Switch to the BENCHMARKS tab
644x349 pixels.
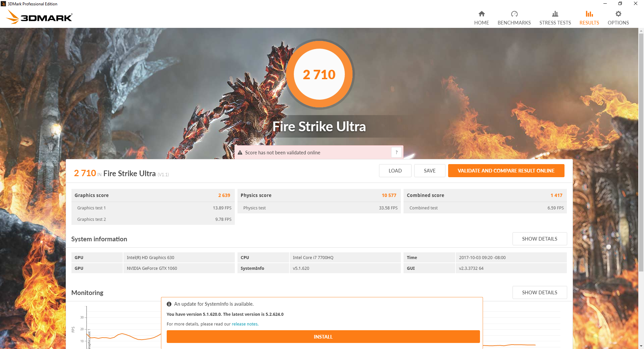point(514,18)
